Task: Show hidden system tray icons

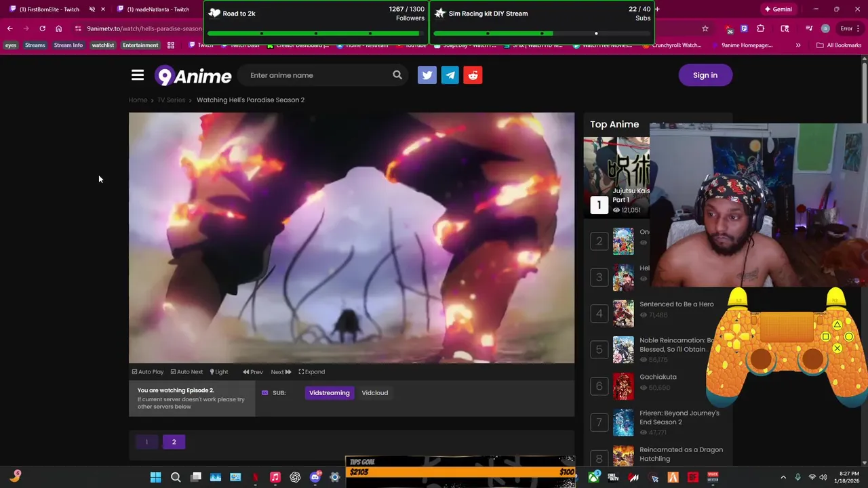Action: (783, 477)
